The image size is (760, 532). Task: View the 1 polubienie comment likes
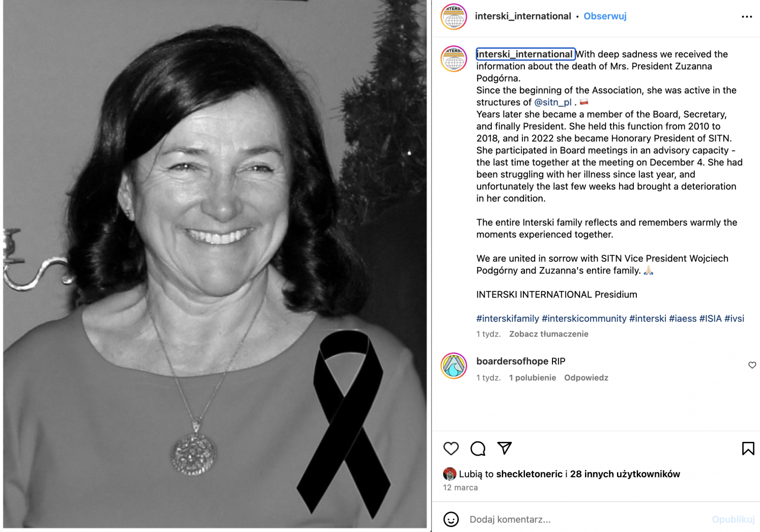(532, 378)
